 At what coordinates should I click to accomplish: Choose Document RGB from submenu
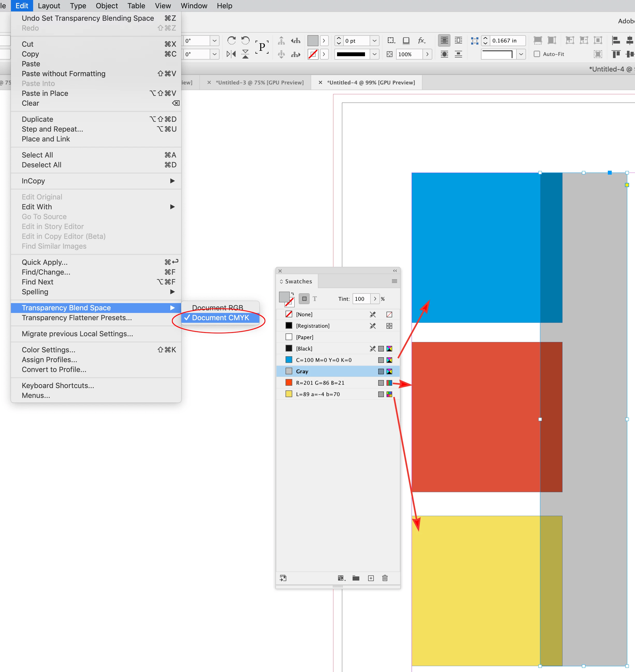(x=218, y=308)
